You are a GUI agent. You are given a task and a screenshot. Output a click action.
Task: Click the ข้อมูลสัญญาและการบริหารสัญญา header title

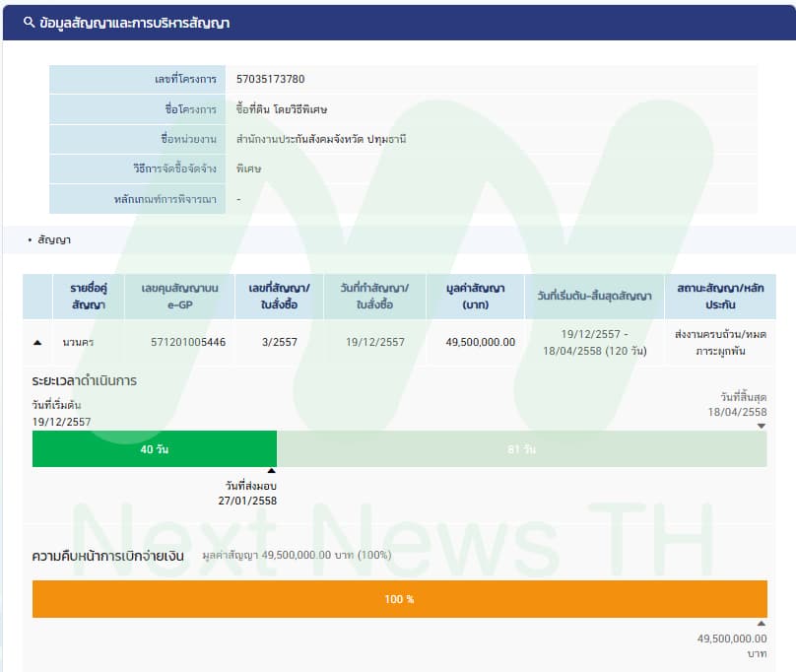coord(135,23)
